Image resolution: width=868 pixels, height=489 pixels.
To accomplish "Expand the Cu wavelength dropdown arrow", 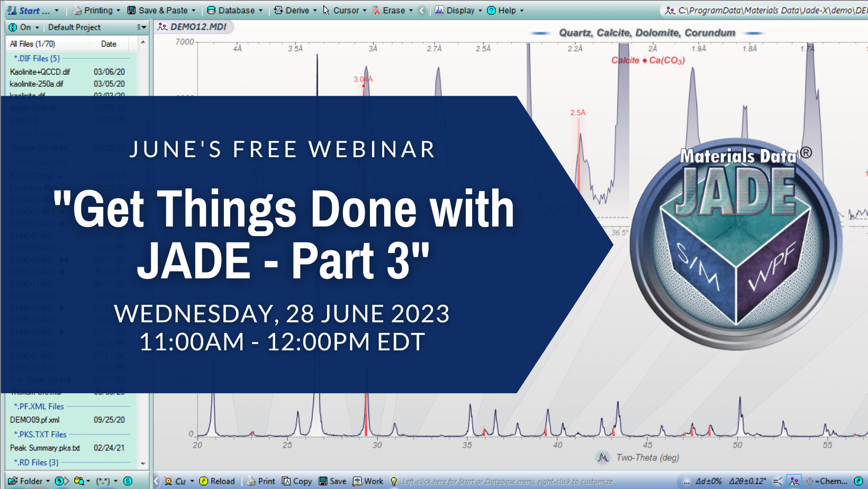I will 192,481.
